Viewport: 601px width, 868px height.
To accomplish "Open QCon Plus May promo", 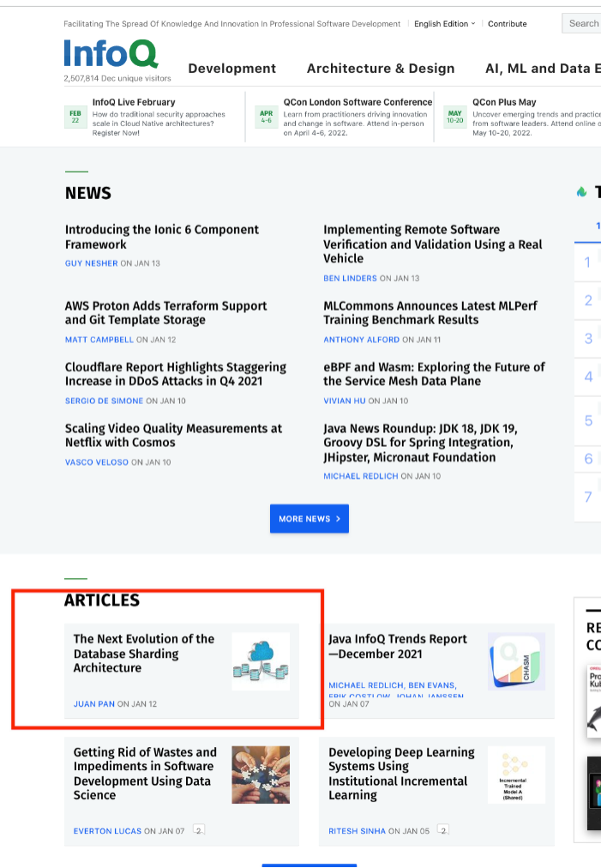I will 504,102.
